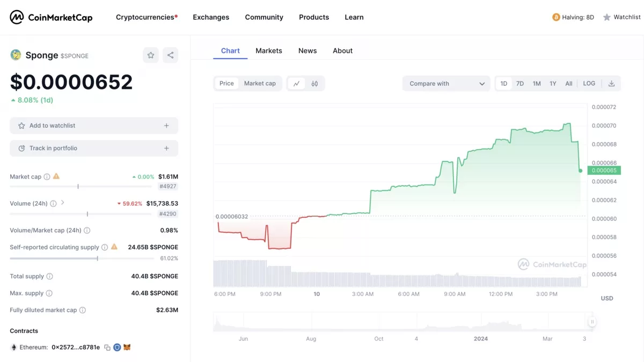Download chart data with the download icon
The image size is (644, 362).
click(x=611, y=83)
